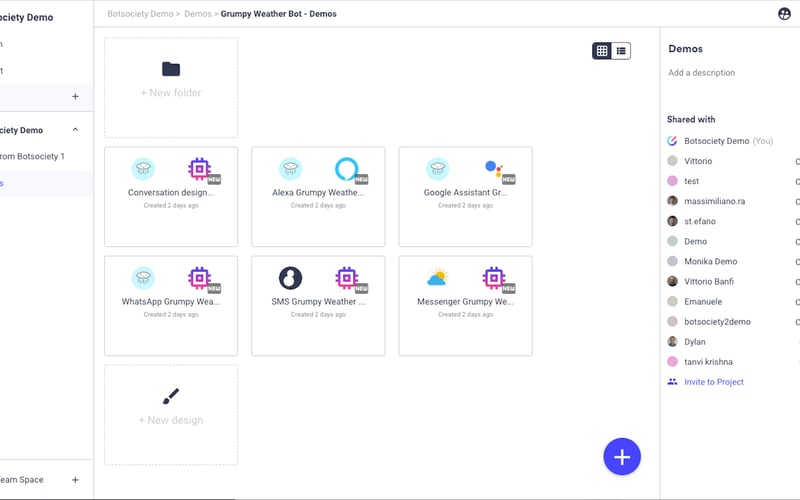Image resolution: width=800 pixels, height=500 pixels.
Task: Select Emanuele in Shared with list
Action: 703,302
